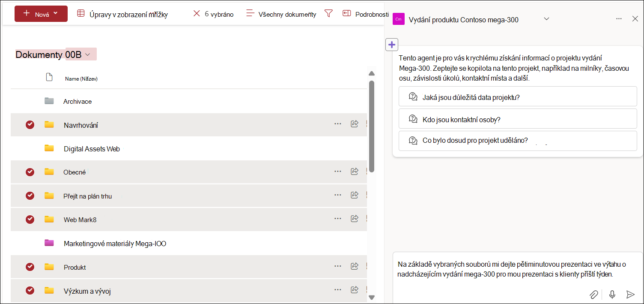
Task: Share the Web Mark8 folder
Action: click(355, 218)
